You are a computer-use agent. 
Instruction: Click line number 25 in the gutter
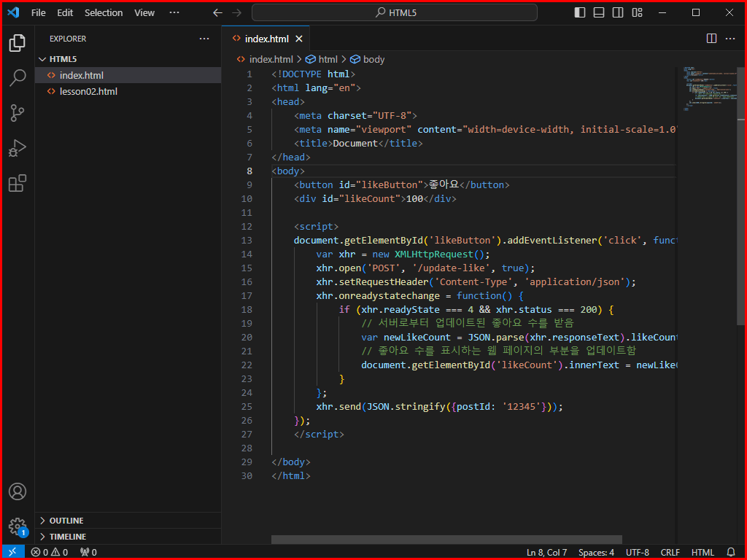tap(247, 407)
